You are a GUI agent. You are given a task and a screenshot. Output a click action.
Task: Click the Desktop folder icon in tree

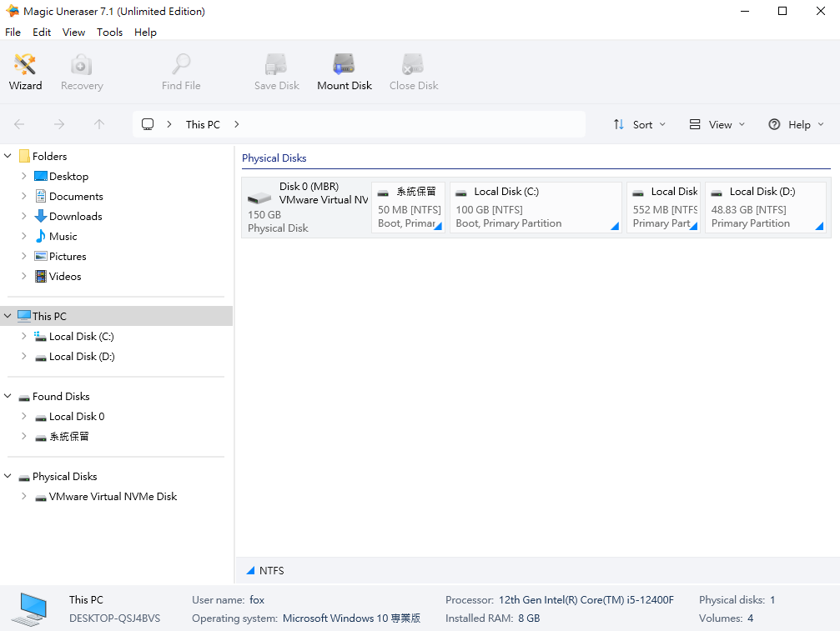tap(40, 176)
